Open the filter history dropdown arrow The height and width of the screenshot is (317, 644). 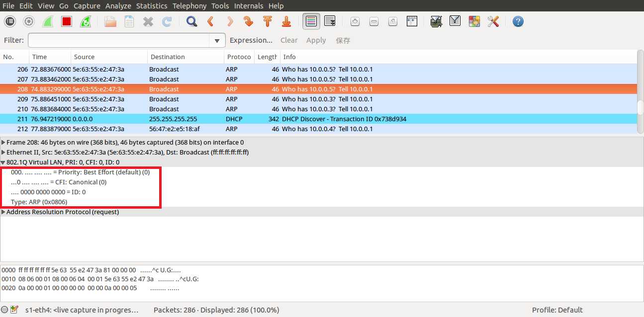click(x=217, y=40)
